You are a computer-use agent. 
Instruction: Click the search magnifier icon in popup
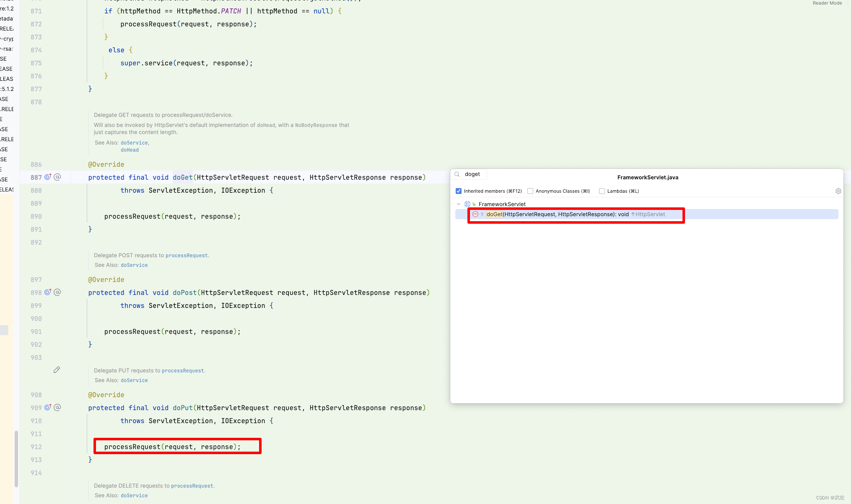coord(457,174)
